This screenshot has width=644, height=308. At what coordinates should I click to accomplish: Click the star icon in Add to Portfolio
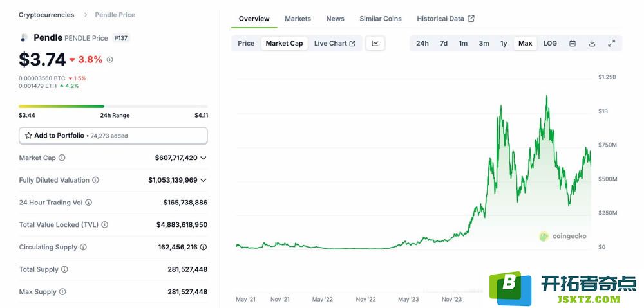(28, 135)
